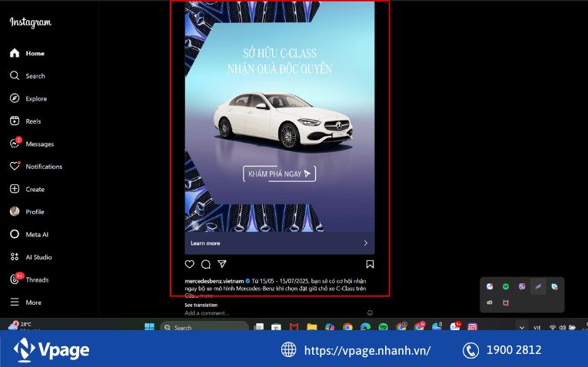The image size is (588, 367).
Task: Click the chevron arrow in Learn more bar
Action: (x=366, y=243)
